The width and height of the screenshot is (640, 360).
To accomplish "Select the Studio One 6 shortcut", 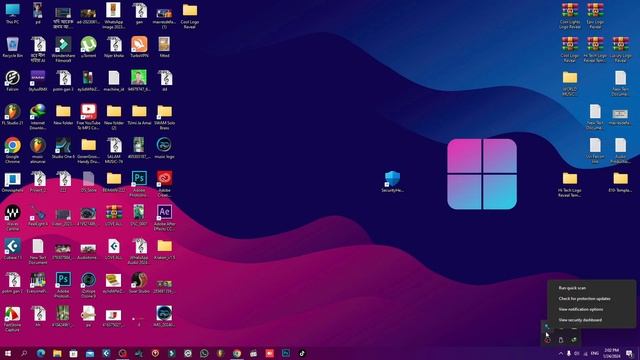I will coord(63,148).
